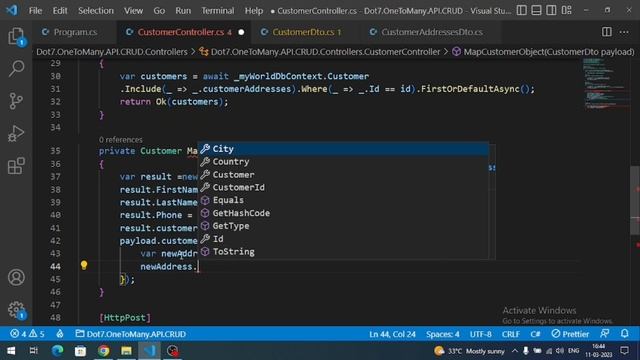Screen dimensions: 640x360
Task: Open the File menu
Action: pyautogui.click(x=35, y=11)
